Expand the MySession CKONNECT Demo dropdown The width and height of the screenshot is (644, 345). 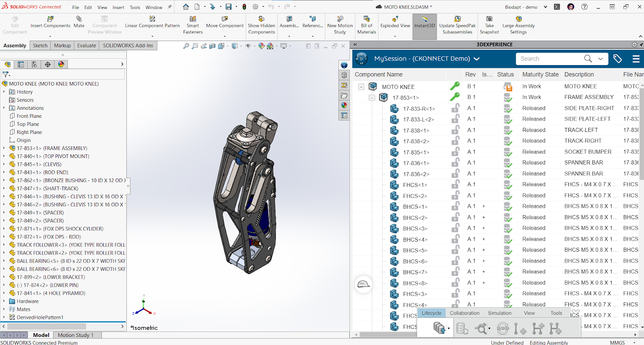(477, 59)
